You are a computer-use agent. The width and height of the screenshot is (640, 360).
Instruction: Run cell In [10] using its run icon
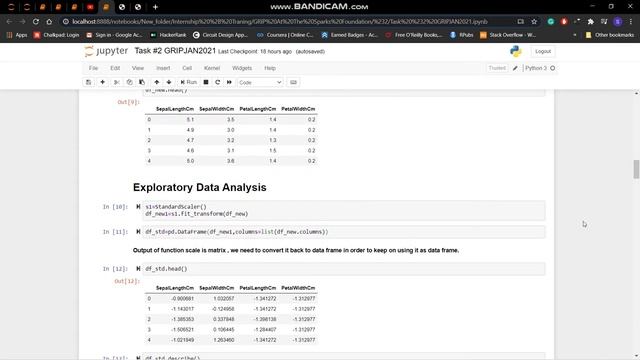pyautogui.click(x=138, y=207)
